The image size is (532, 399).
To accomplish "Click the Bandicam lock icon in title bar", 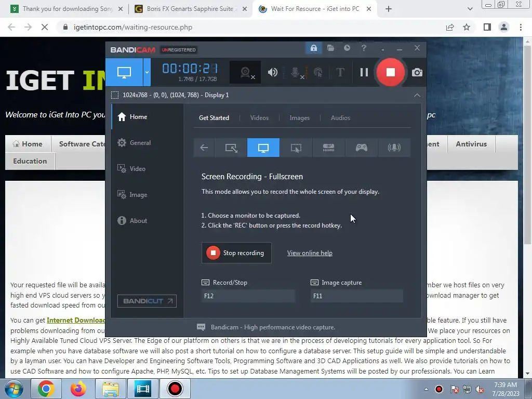I will (x=313, y=48).
